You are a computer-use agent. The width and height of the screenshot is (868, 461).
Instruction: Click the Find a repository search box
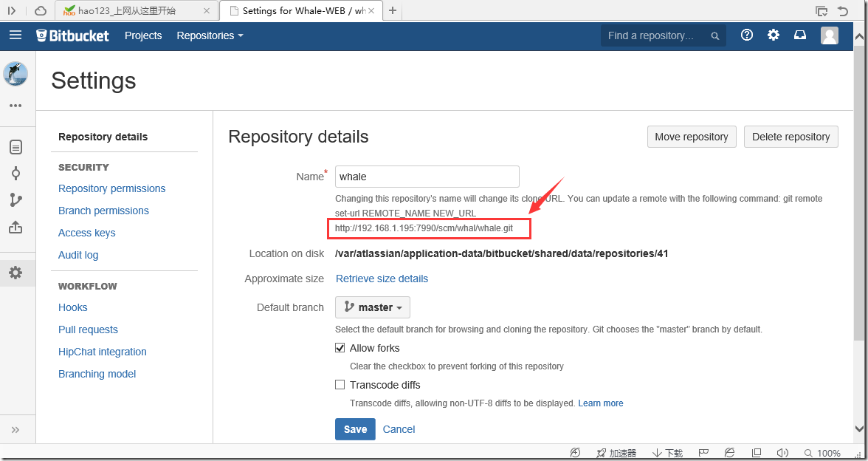(x=663, y=36)
